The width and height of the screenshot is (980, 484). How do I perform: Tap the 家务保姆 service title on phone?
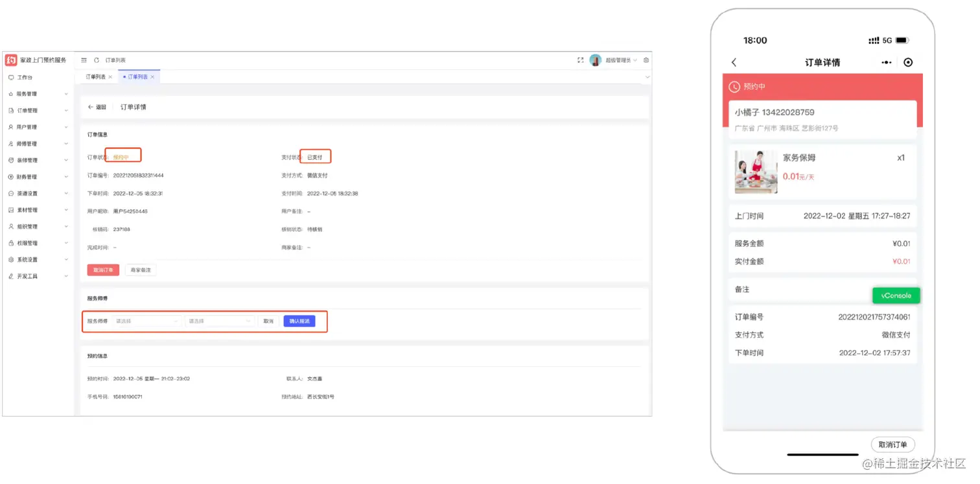(x=799, y=157)
